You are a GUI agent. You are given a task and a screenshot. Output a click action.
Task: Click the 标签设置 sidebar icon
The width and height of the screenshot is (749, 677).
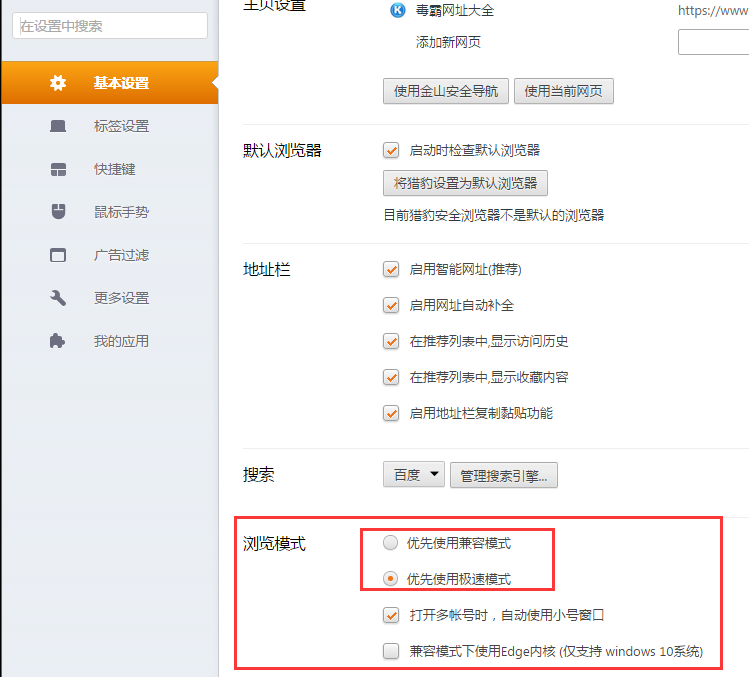(x=58, y=126)
